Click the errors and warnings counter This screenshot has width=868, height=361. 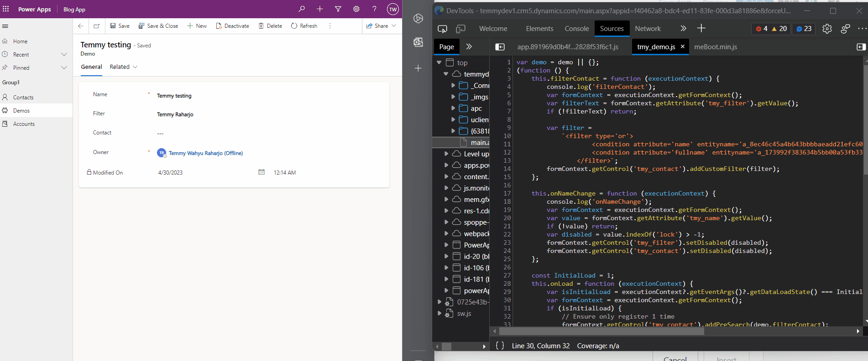771,29
